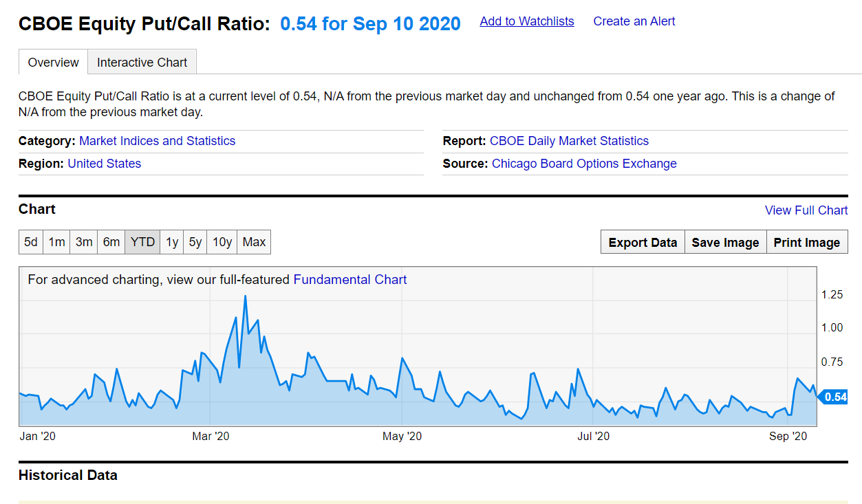Select the Max chart range
This screenshot has width=862, height=504.
254,242
